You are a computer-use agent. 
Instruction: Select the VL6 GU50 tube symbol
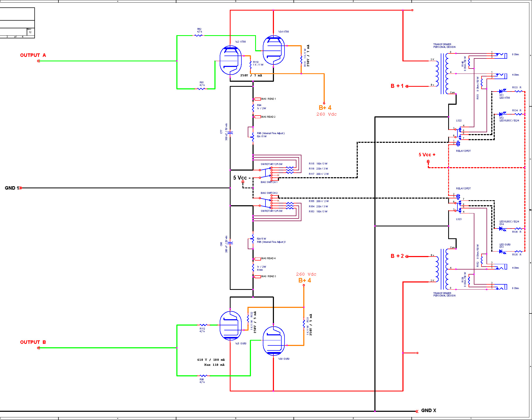(274, 341)
